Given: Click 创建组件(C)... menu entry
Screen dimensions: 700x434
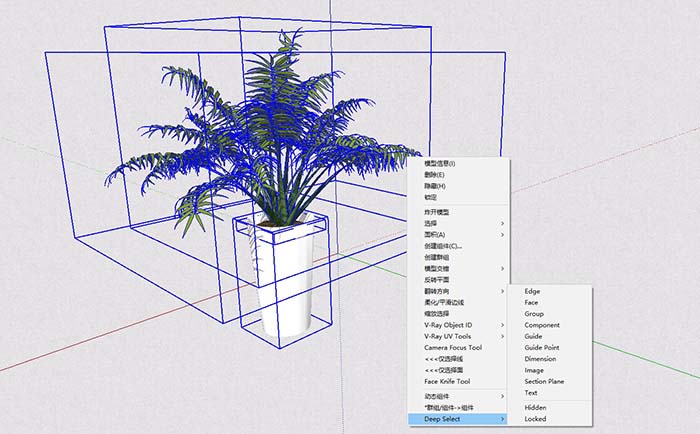Looking at the screenshot, I should (443, 246).
